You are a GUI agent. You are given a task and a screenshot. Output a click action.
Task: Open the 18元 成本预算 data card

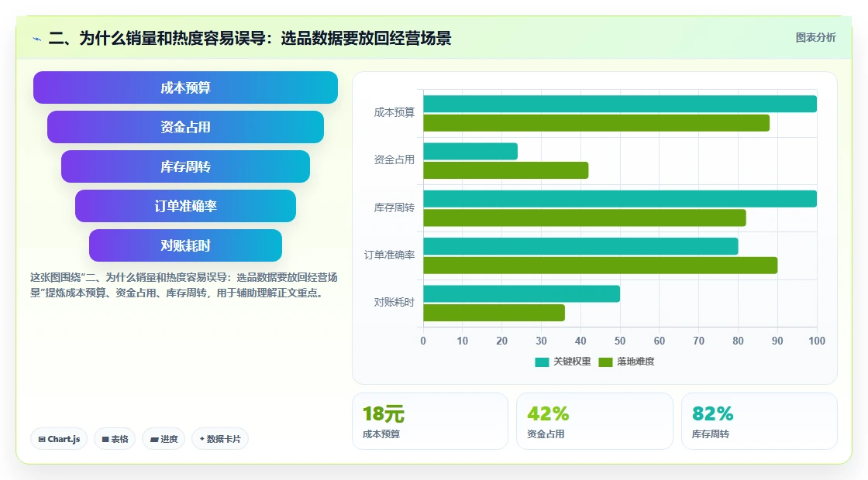430,421
